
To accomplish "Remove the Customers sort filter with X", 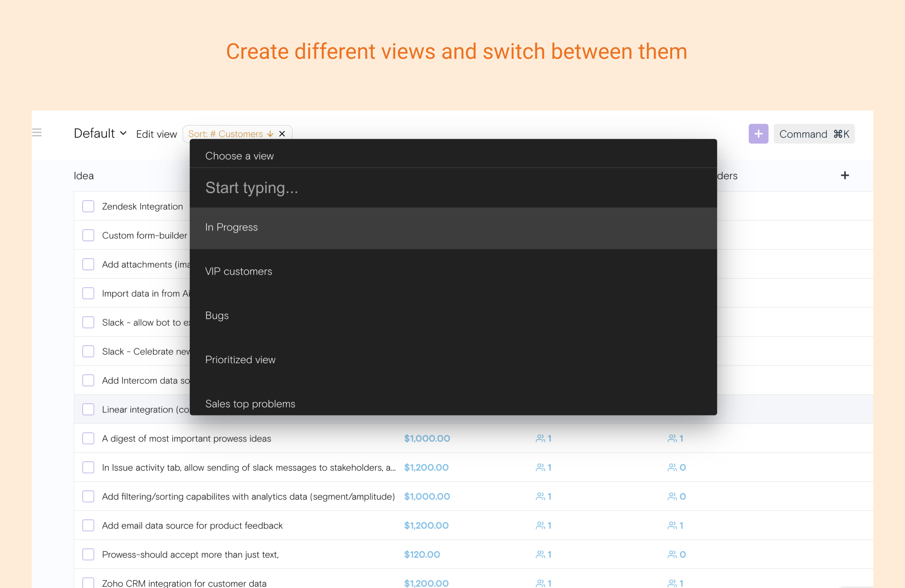I will [x=282, y=134].
